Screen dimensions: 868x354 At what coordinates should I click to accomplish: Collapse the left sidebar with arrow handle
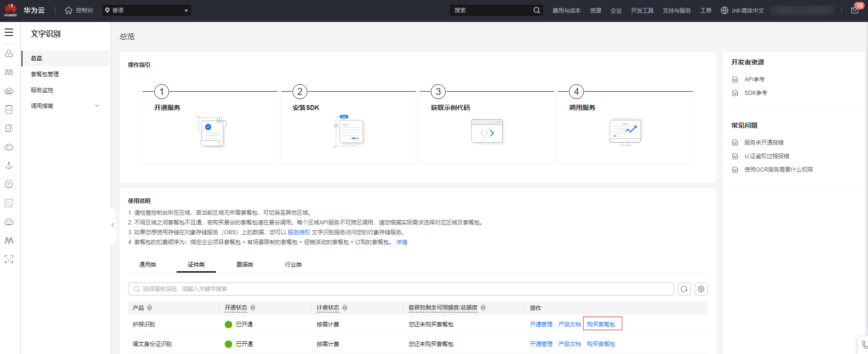click(x=113, y=225)
